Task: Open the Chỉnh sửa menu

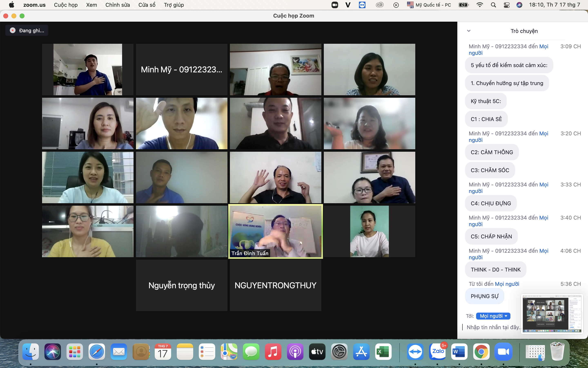Action: [x=118, y=5]
